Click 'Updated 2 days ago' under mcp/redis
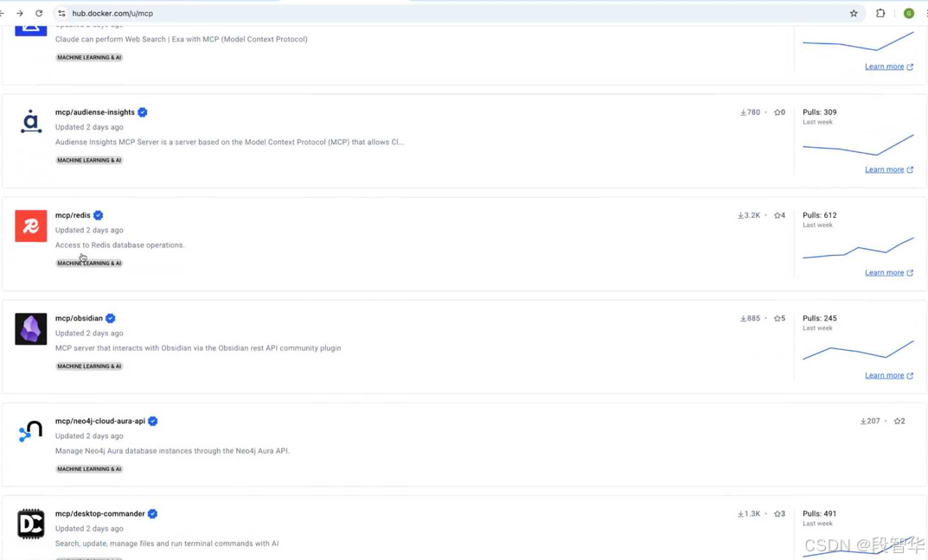The image size is (928, 560). pyautogui.click(x=89, y=230)
